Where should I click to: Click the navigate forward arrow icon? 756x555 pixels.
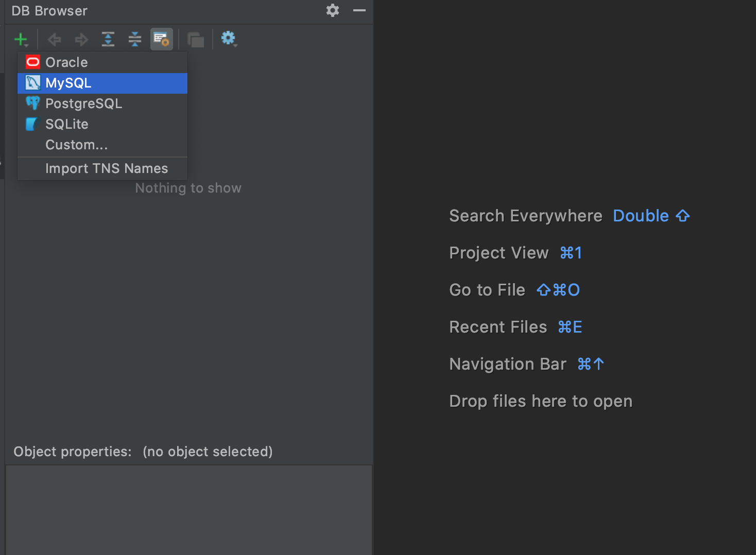tap(81, 39)
